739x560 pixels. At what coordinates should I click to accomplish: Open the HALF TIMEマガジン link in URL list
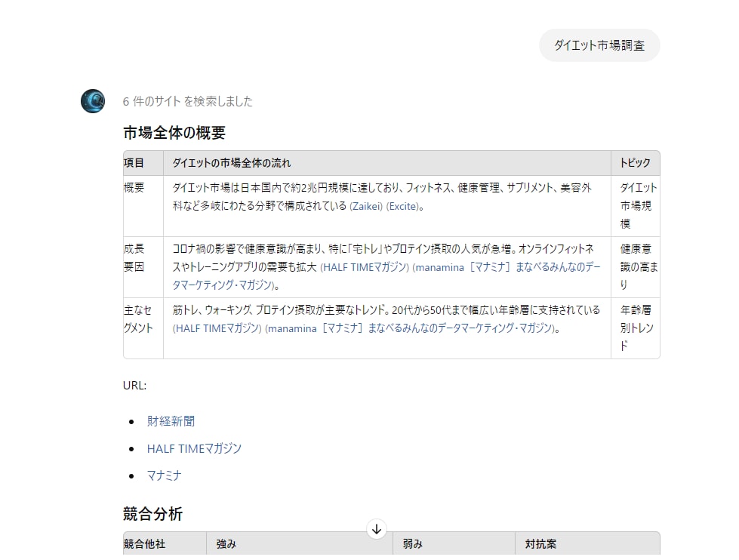coord(194,448)
